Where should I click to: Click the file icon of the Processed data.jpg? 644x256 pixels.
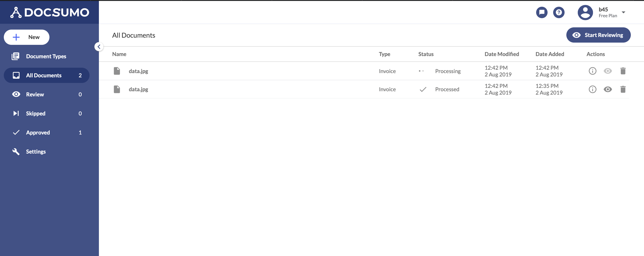[x=117, y=89]
